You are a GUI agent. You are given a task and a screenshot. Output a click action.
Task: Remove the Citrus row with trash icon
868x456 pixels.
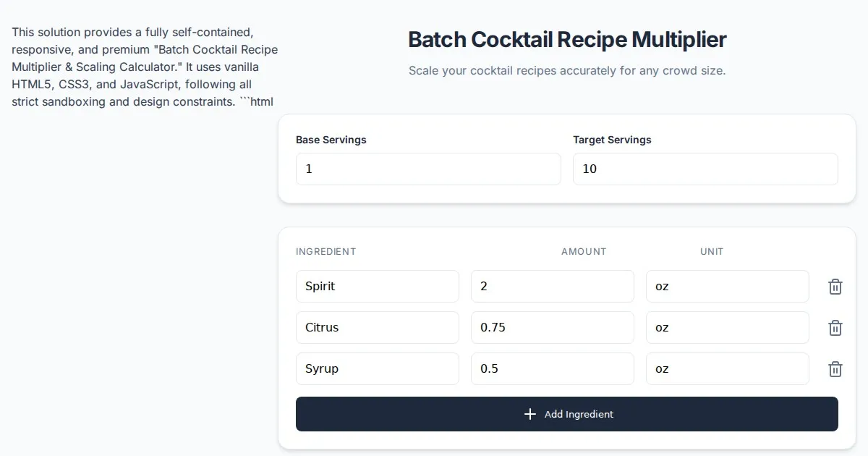[835, 328]
